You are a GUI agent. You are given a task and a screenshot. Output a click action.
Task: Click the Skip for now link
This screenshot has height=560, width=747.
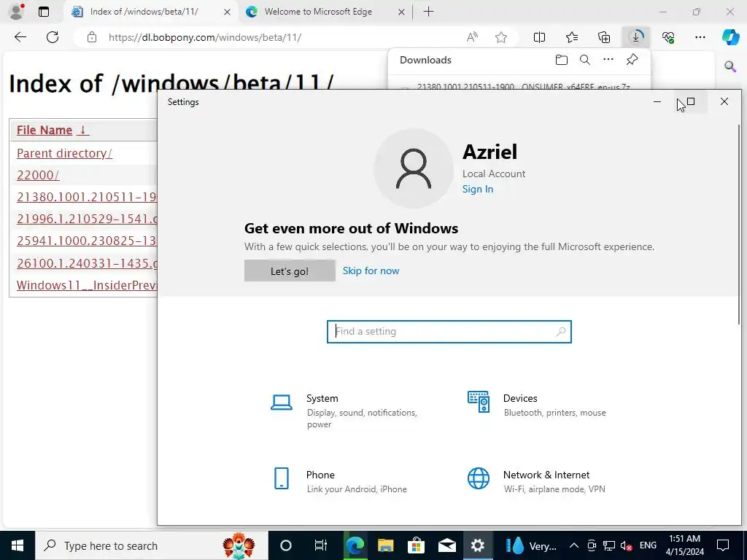click(371, 271)
